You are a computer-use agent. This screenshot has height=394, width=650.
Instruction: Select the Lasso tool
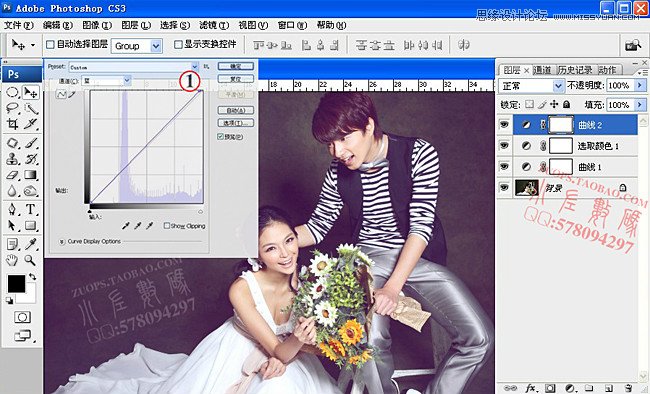point(12,108)
